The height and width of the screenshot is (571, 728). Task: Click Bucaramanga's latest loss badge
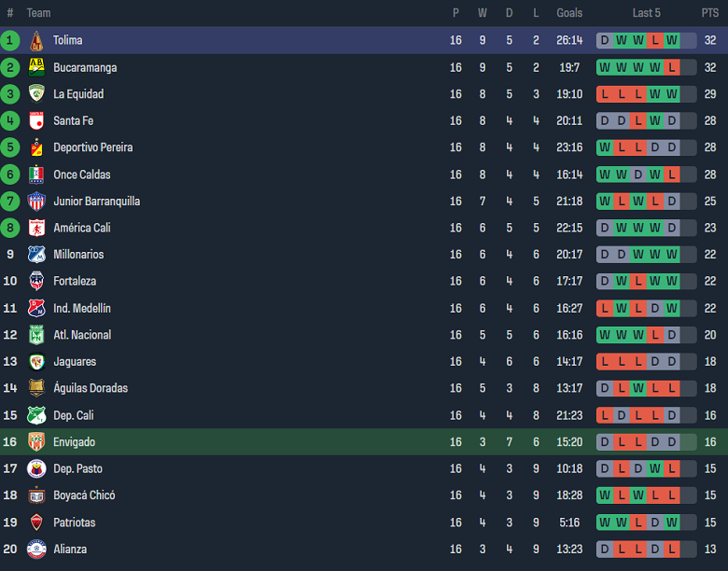(672, 67)
